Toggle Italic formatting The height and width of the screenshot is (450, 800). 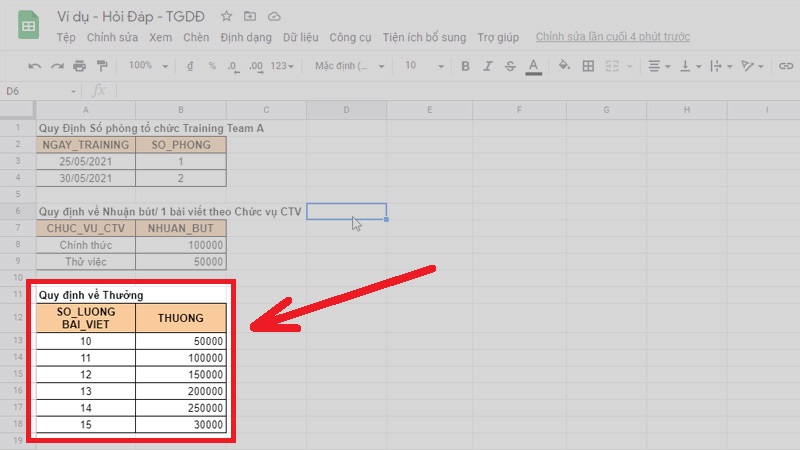[x=485, y=66]
